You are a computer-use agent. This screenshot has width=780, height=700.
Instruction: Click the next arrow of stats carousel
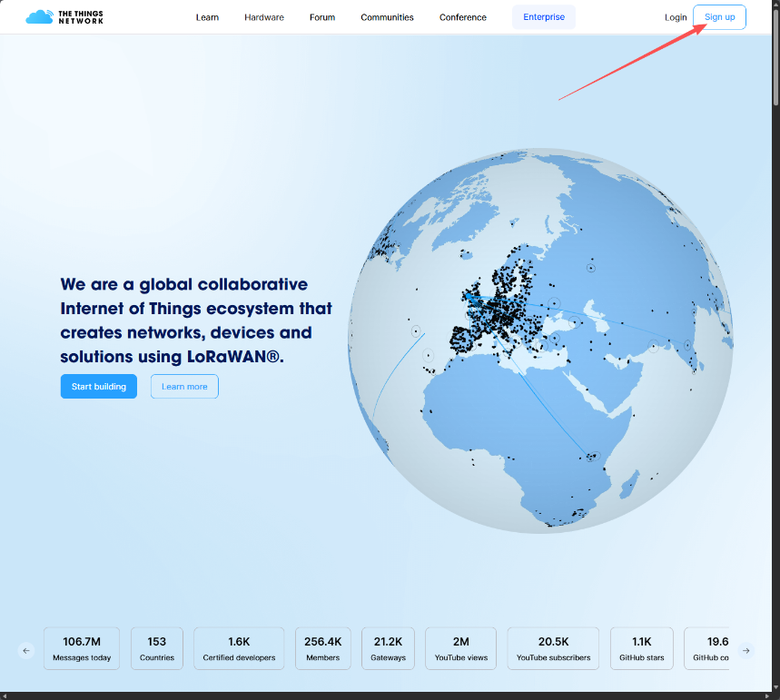[x=745, y=650]
